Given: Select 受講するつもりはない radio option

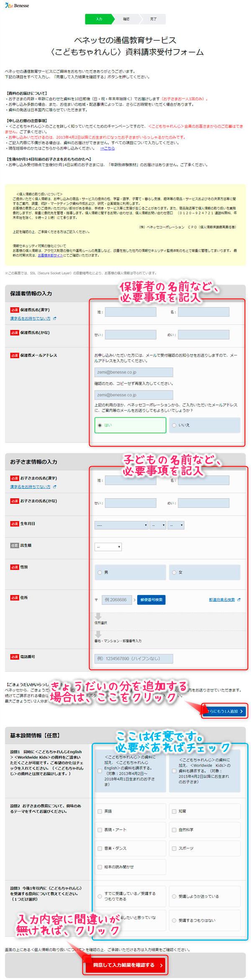Looking at the screenshot, I should [174, 920].
